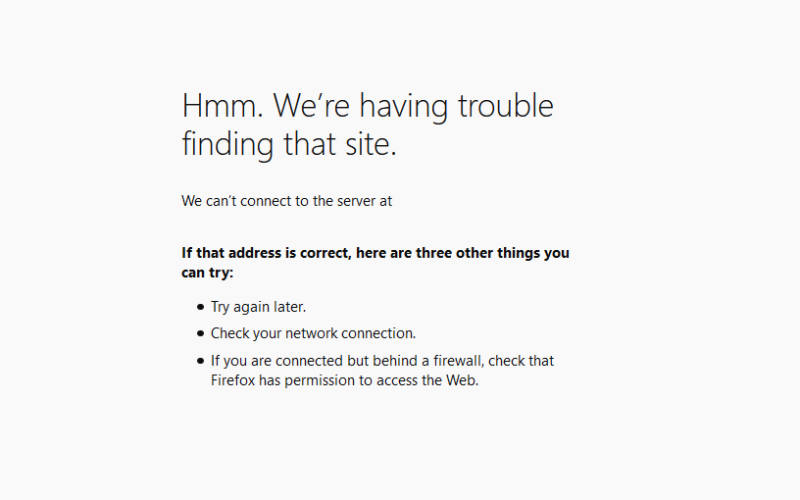
Task: Click the word "three" in the bold text
Action: [x=434, y=253]
